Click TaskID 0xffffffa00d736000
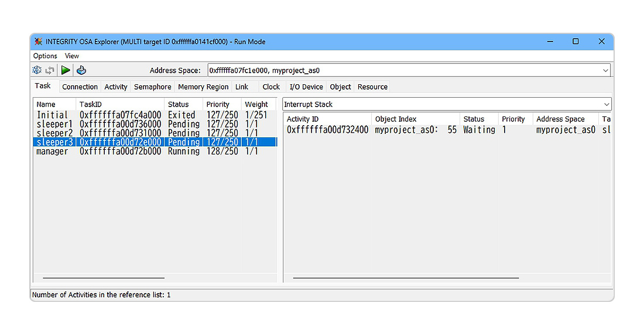The width and height of the screenshot is (644, 334). pyautogui.click(x=121, y=125)
